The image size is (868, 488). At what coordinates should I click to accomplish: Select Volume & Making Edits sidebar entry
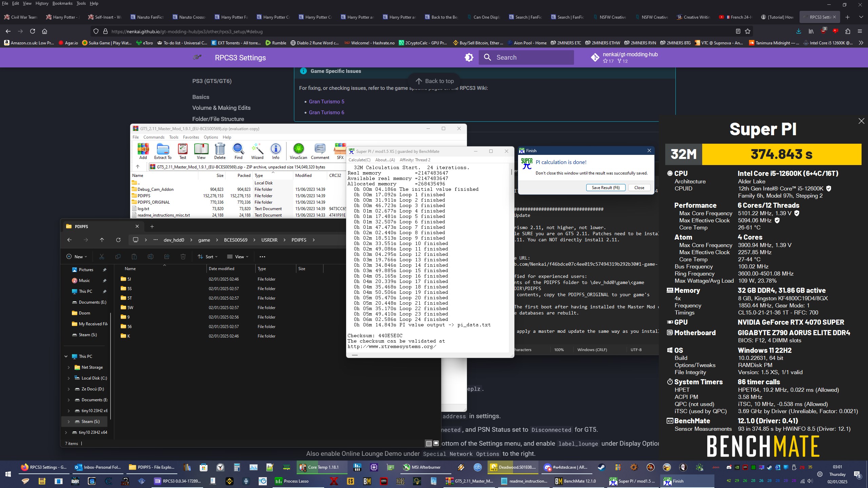[x=221, y=108]
